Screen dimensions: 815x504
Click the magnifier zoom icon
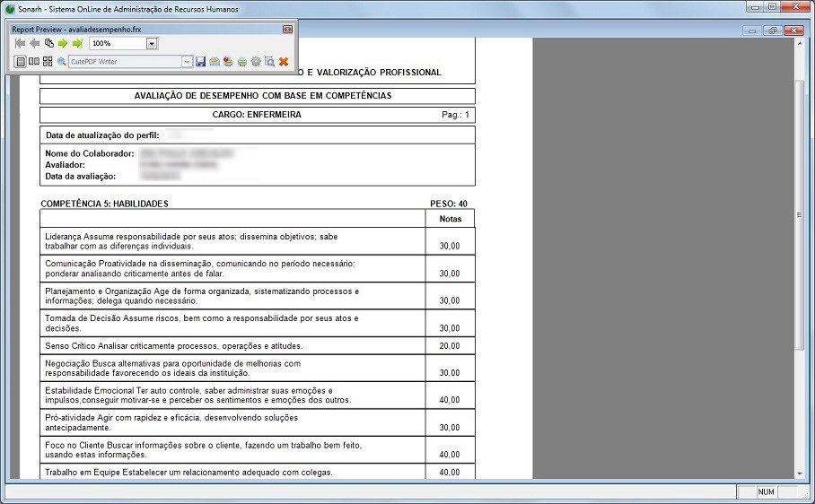click(x=62, y=62)
